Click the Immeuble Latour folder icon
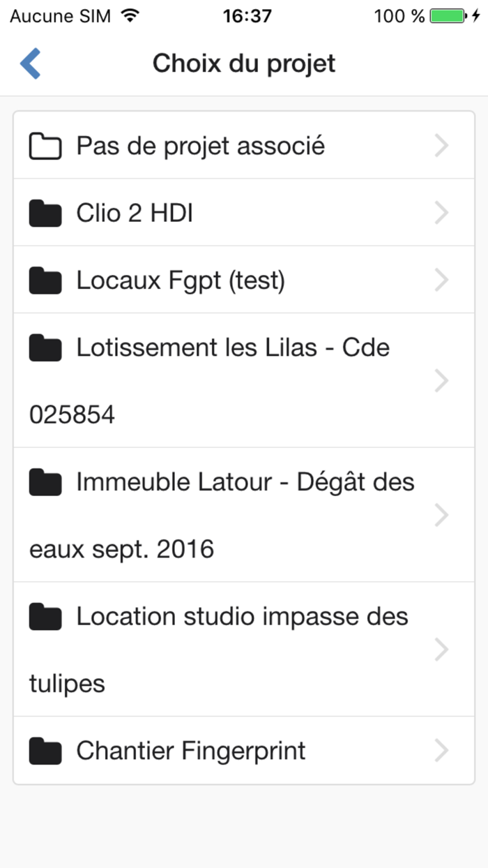The height and width of the screenshot is (868, 488). point(45,482)
